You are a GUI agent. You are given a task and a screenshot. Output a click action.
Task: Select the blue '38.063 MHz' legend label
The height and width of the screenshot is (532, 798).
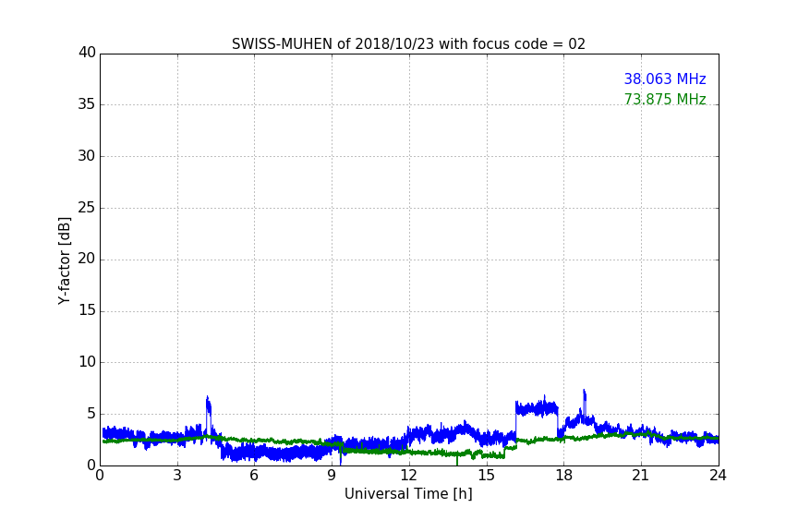click(665, 79)
